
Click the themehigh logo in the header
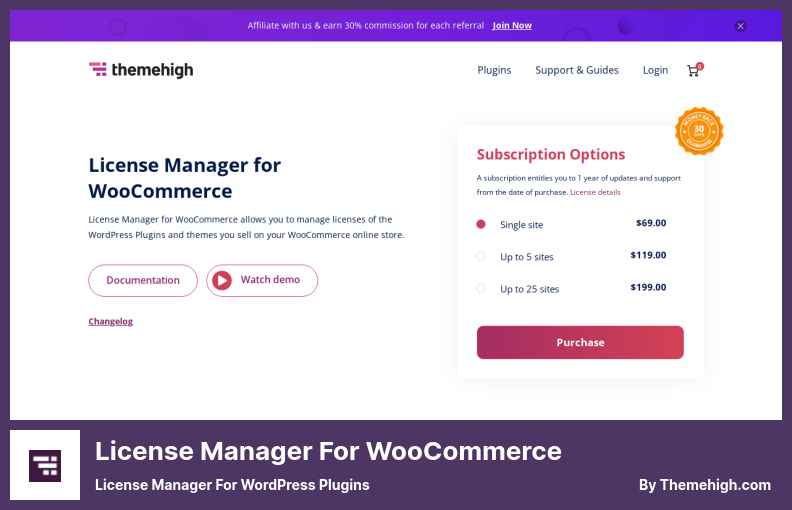point(141,70)
